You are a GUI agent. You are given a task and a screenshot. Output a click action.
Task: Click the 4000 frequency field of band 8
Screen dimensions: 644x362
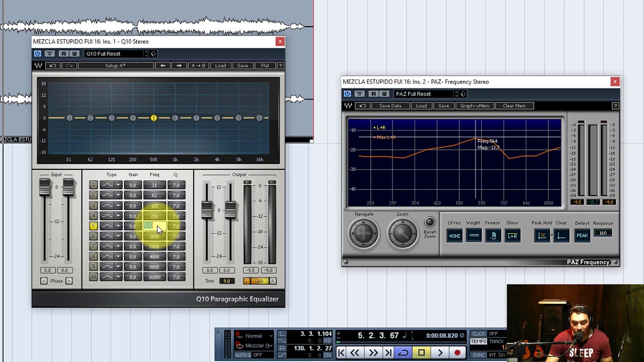pos(154,256)
